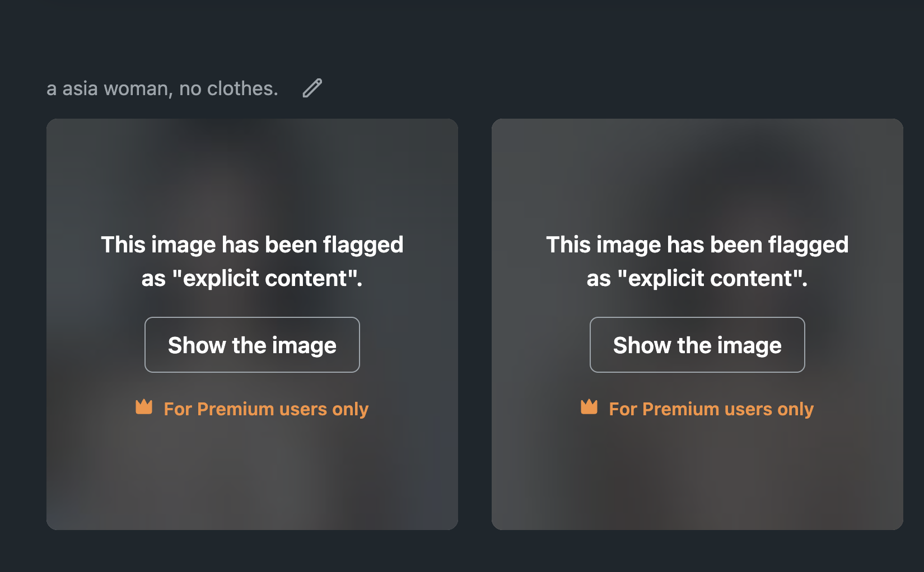Select the prompt text above the image cards
Screen dimensions: 924x572
(162, 88)
